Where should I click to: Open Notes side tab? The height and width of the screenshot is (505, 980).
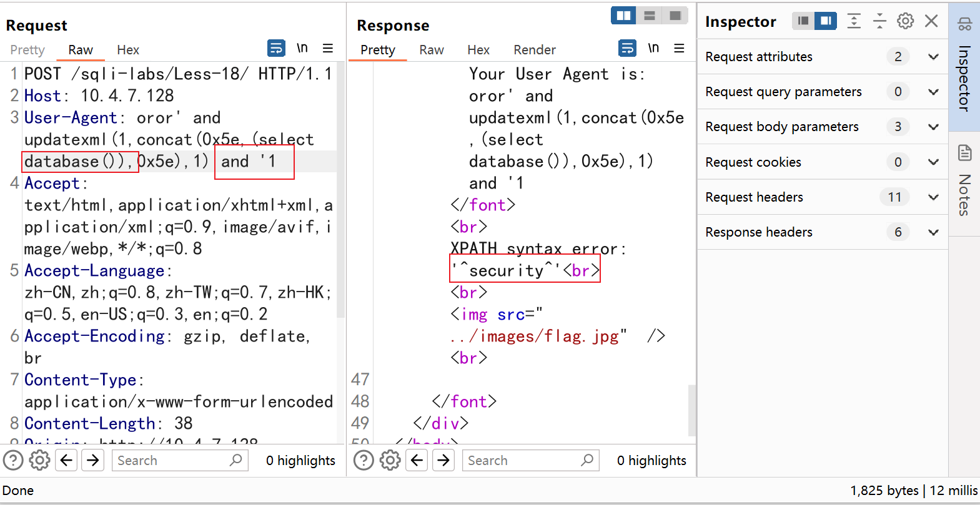pyautogui.click(x=964, y=184)
